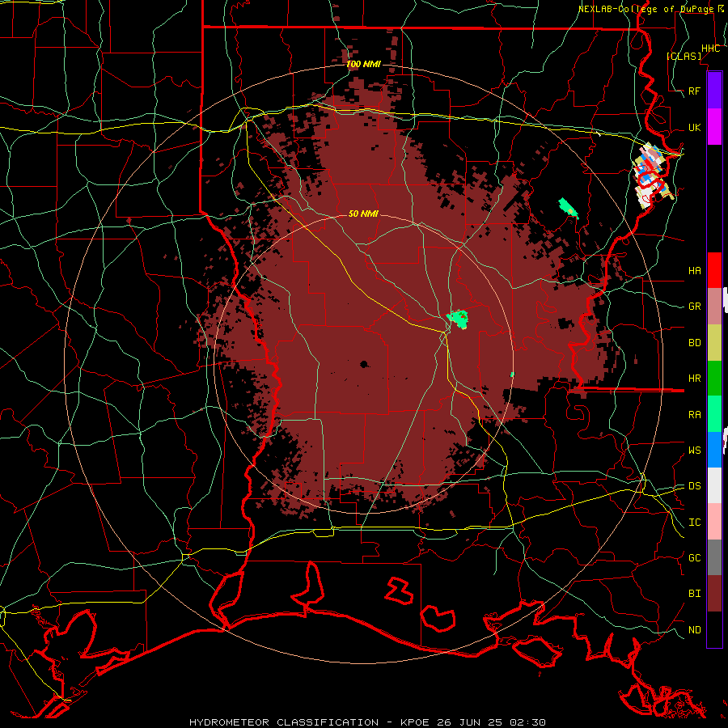Click the multicolored echo cluster at far northeast
728x728 pixels.
(x=654, y=176)
